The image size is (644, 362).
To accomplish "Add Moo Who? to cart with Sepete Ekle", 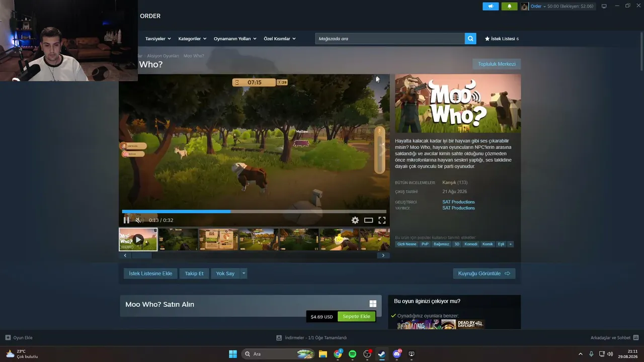I will 356,317.
